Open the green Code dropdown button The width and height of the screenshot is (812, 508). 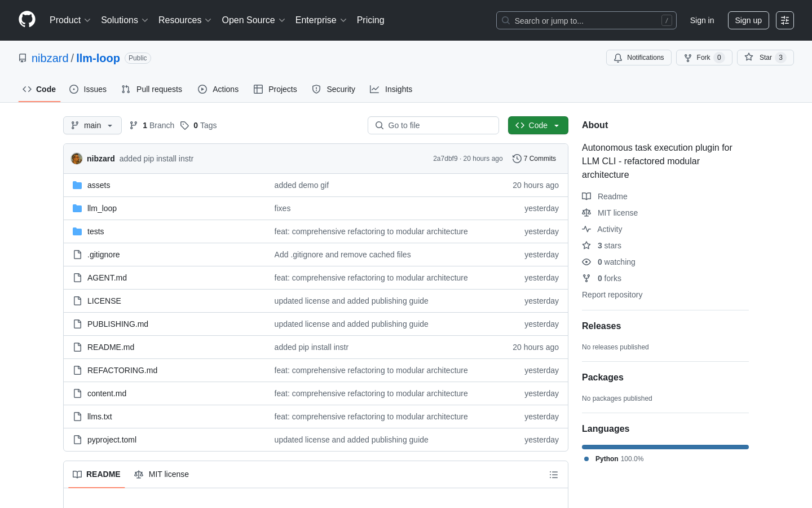[x=538, y=125]
